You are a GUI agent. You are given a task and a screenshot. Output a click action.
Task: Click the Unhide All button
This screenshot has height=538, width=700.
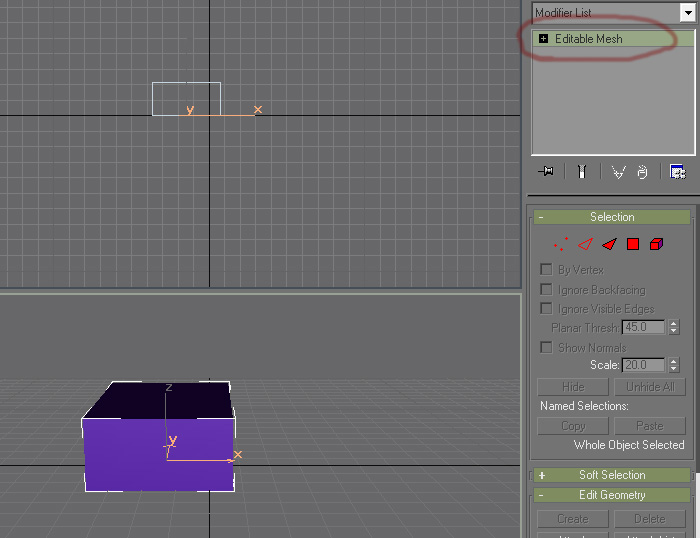(650, 387)
